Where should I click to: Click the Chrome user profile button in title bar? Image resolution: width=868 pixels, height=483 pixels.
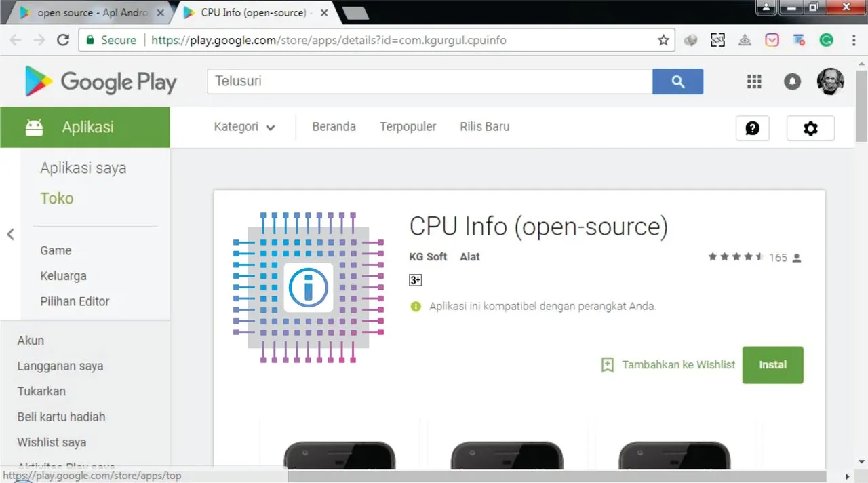pyautogui.click(x=766, y=7)
